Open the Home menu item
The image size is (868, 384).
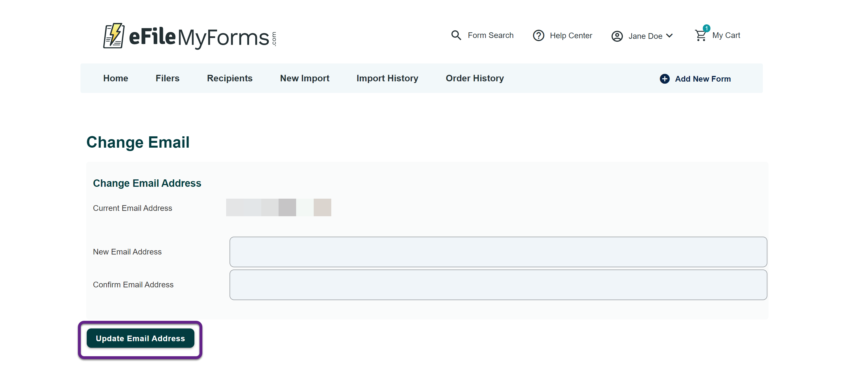[116, 78]
